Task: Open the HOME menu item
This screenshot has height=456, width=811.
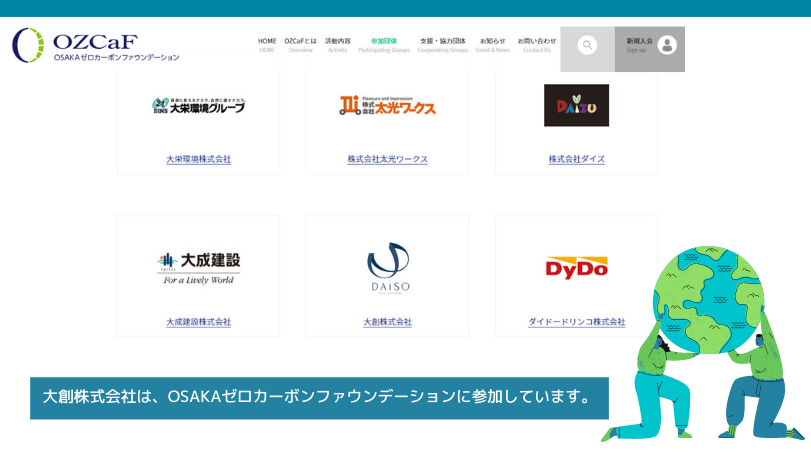Action: pyautogui.click(x=267, y=45)
